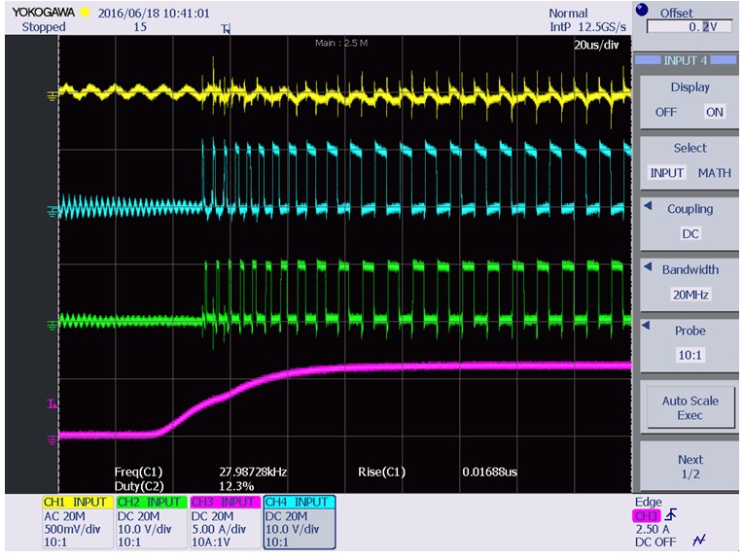Image resolution: width=743 pixels, height=560 pixels.
Task: Click the Offset jog knob icon
Action: tap(642, 11)
